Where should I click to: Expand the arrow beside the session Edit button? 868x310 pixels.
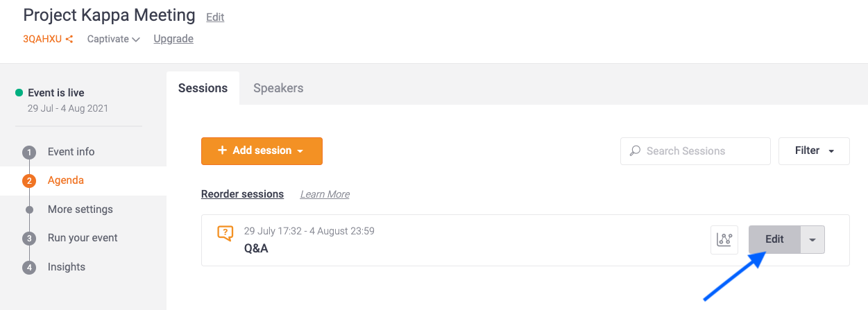tap(812, 239)
